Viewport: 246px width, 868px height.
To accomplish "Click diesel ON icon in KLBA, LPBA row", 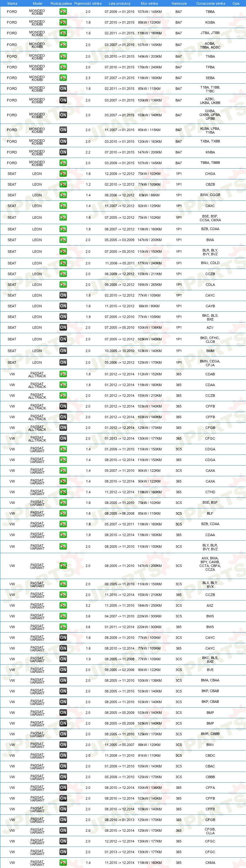I will click(63, 130).
